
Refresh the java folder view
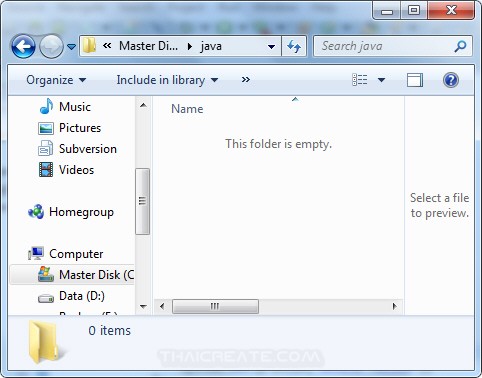294,46
